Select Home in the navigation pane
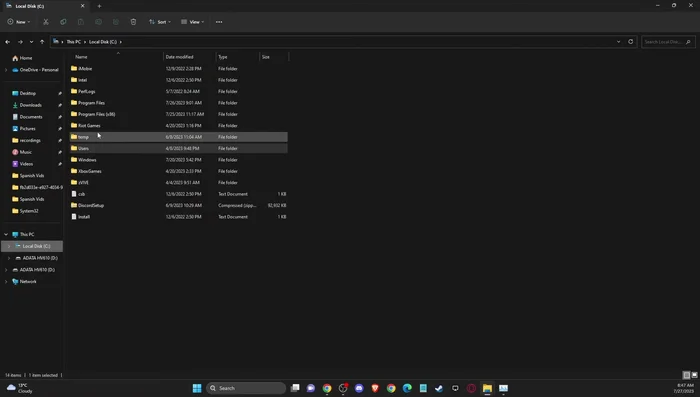This screenshot has height=397, width=700. pyautogui.click(x=26, y=58)
